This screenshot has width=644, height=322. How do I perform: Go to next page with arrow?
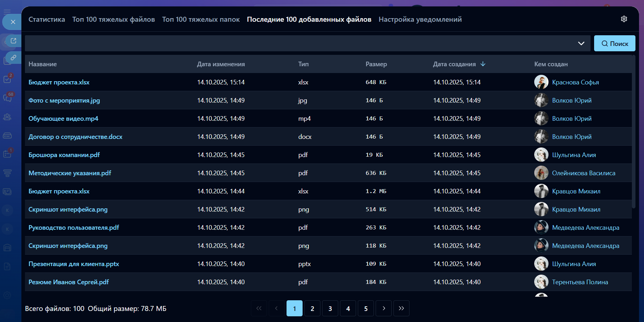(x=383, y=308)
